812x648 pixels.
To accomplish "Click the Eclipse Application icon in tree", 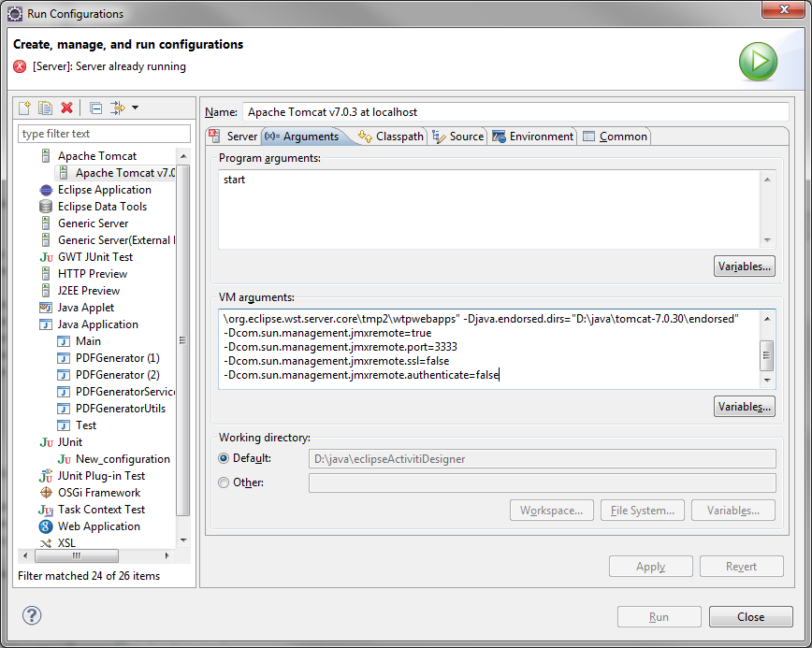I will [x=46, y=190].
